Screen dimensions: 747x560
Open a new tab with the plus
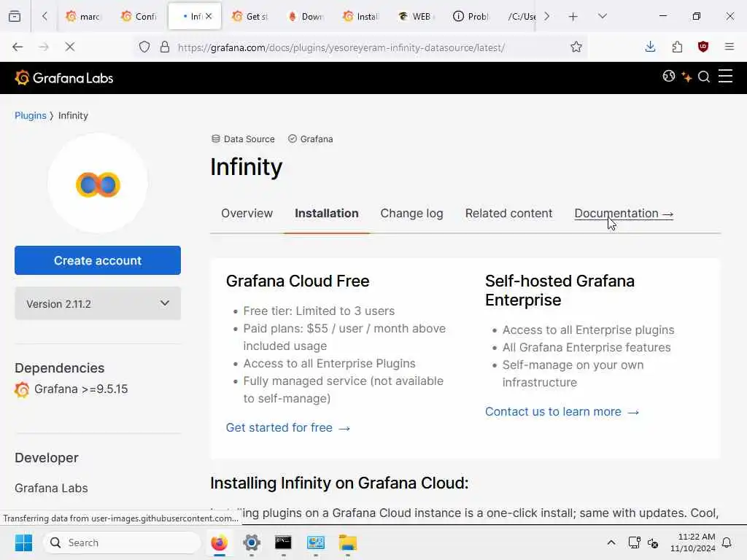coord(573,17)
